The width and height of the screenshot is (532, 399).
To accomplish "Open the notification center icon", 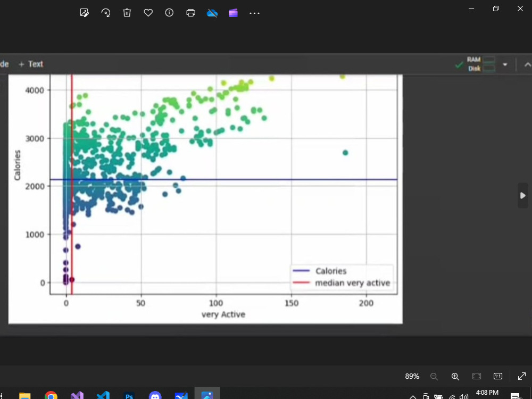I will coord(516,396).
